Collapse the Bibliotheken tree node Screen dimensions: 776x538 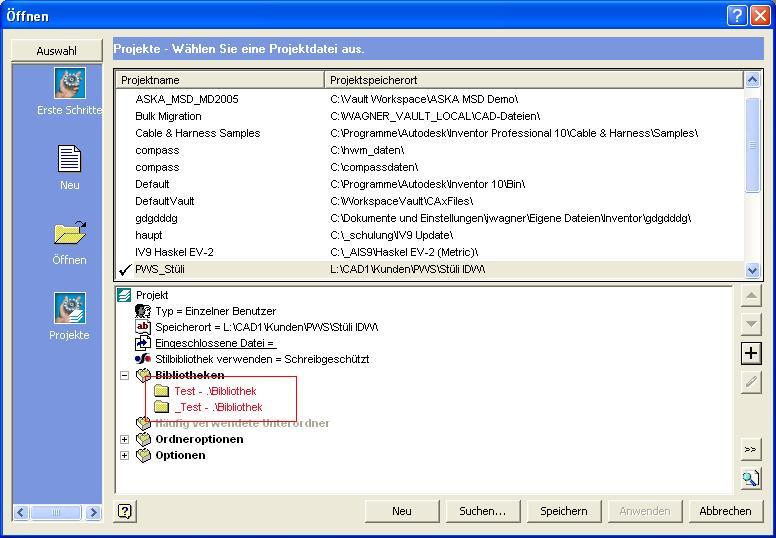[x=124, y=376]
